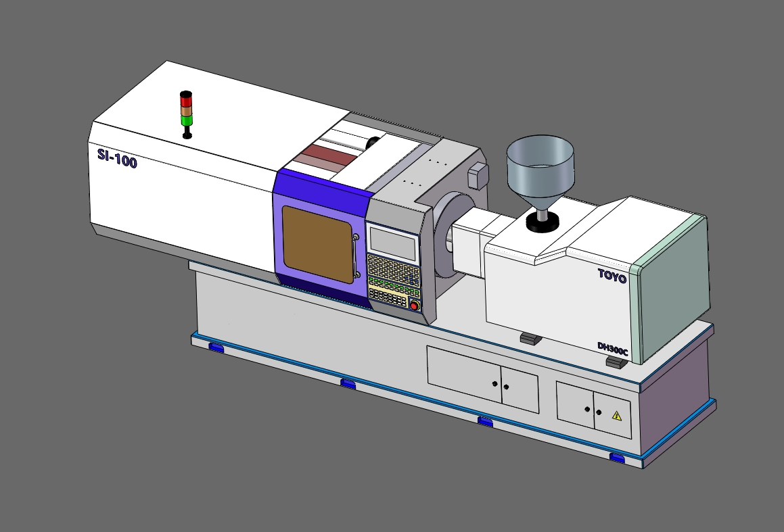This screenshot has width=784, height=532.
Task: Select the large white clamping unit cover
Action: [x=200, y=160]
